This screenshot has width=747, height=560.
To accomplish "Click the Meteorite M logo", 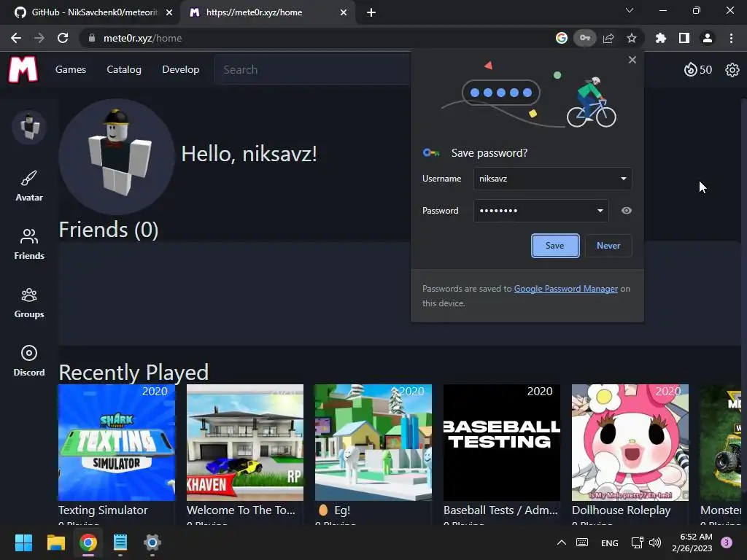I will pos(23,69).
